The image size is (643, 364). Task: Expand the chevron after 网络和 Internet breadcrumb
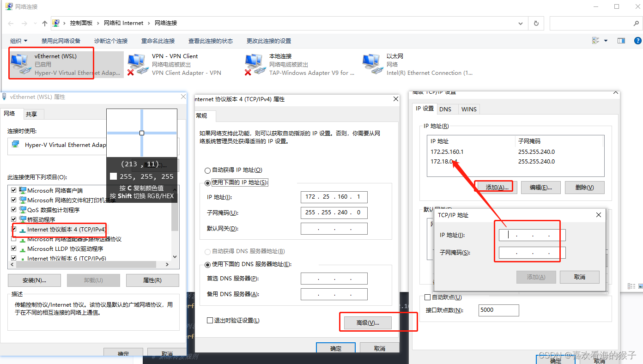[x=149, y=23]
